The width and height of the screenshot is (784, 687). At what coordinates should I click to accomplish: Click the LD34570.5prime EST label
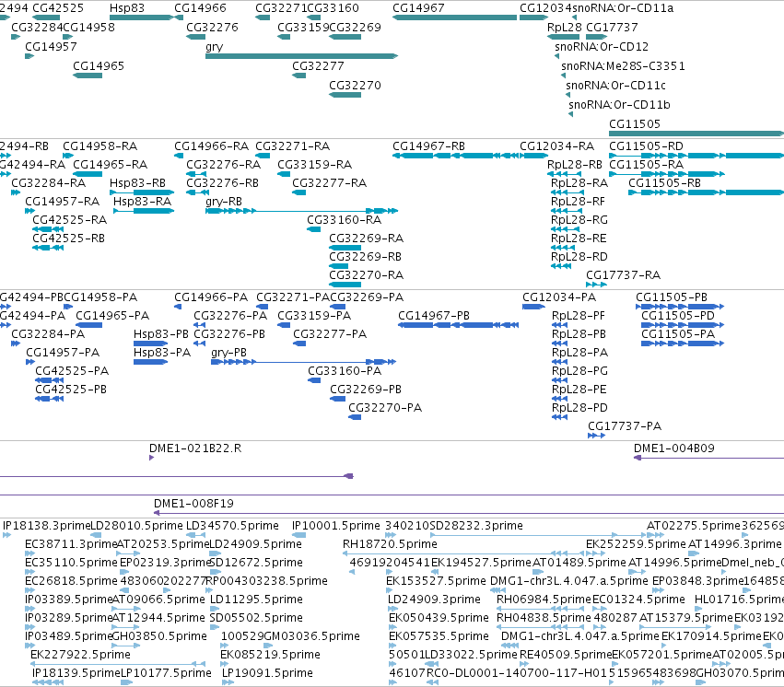point(232,526)
